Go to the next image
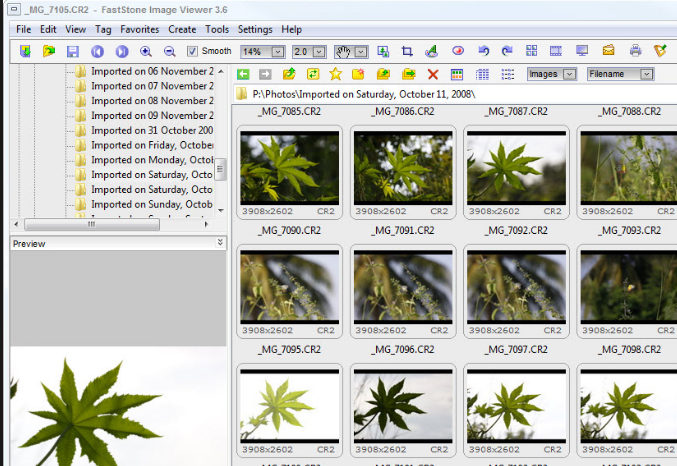The width and height of the screenshot is (677, 466). click(x=122, y=51)
